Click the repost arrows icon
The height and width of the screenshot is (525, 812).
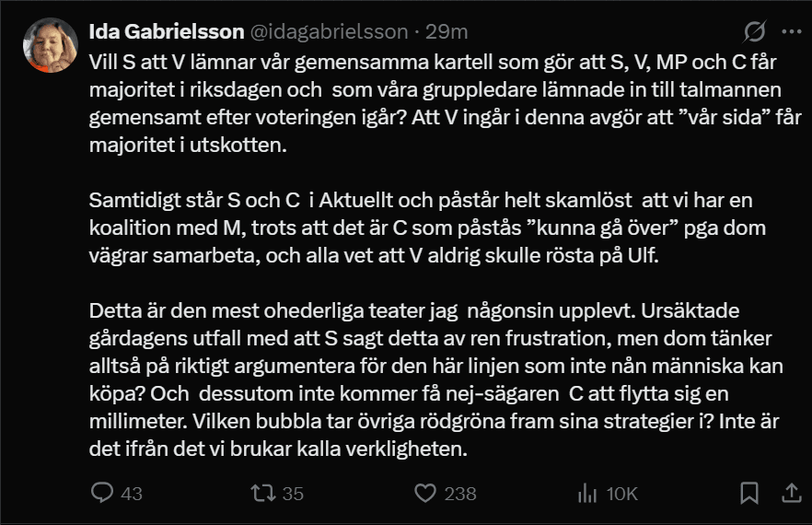pyautogui.click(x=263, y=493)
